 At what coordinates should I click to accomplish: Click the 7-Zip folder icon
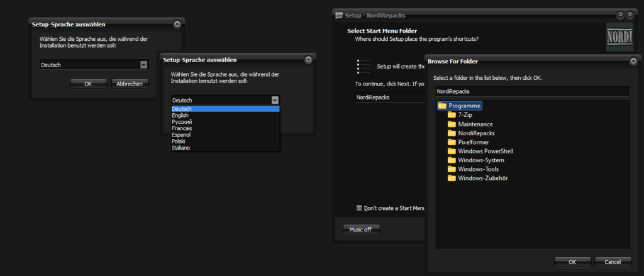tap(452, 115)
